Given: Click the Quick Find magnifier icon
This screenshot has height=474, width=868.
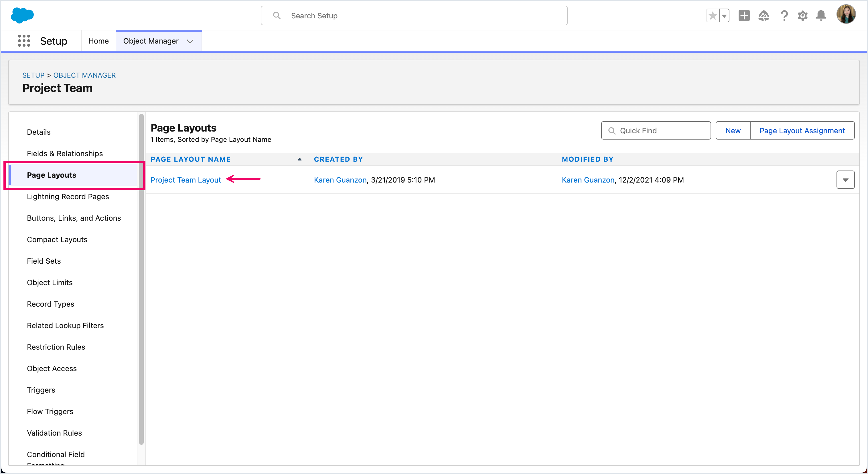Looking at the screenshot, I should pyautogui.click(x=612, y=131).
